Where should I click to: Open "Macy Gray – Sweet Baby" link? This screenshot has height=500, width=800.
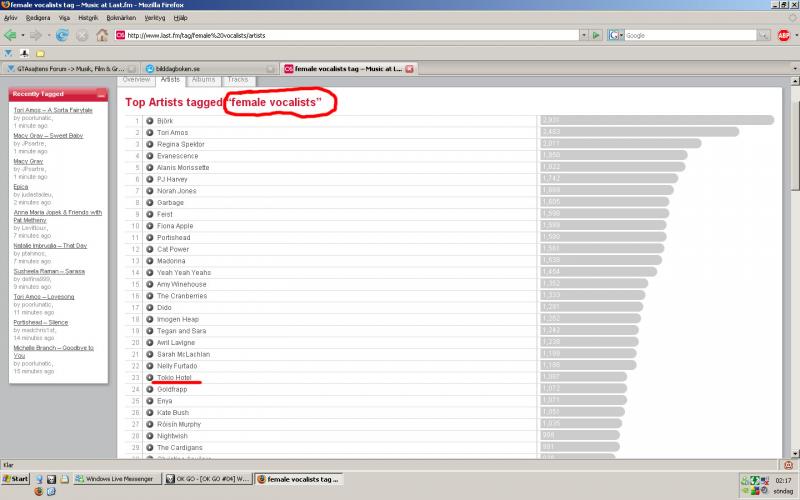[46, 133]
